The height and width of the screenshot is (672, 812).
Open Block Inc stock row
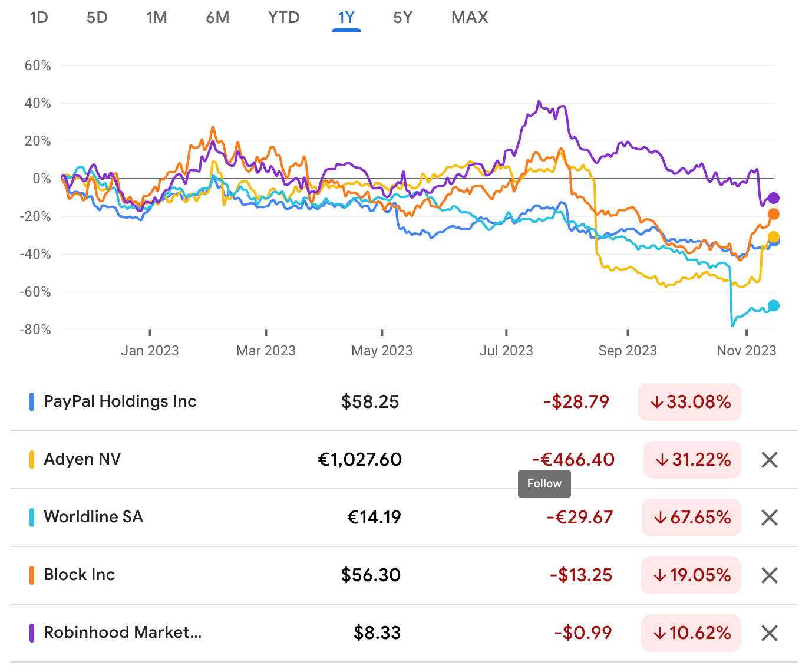(404, 575)
